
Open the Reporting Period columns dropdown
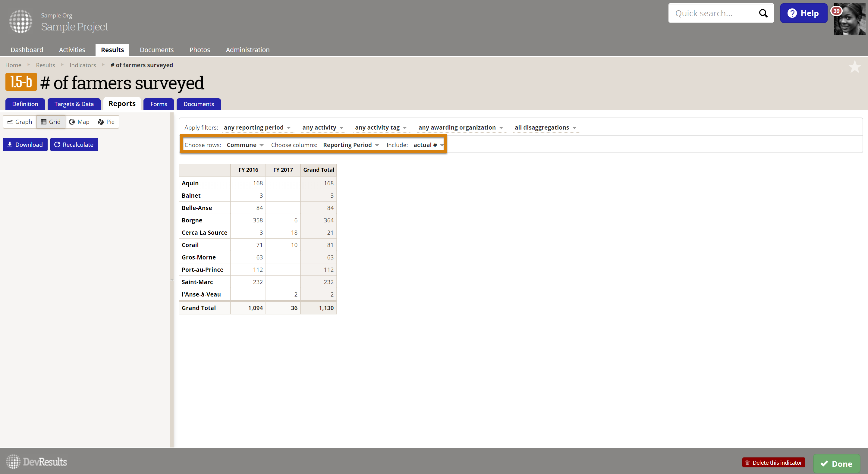tap(351, 145)
